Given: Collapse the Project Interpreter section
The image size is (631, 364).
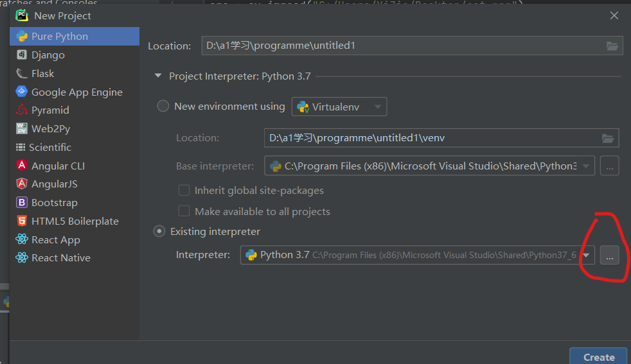Looking at the screenshot, I should coord(158,76).
